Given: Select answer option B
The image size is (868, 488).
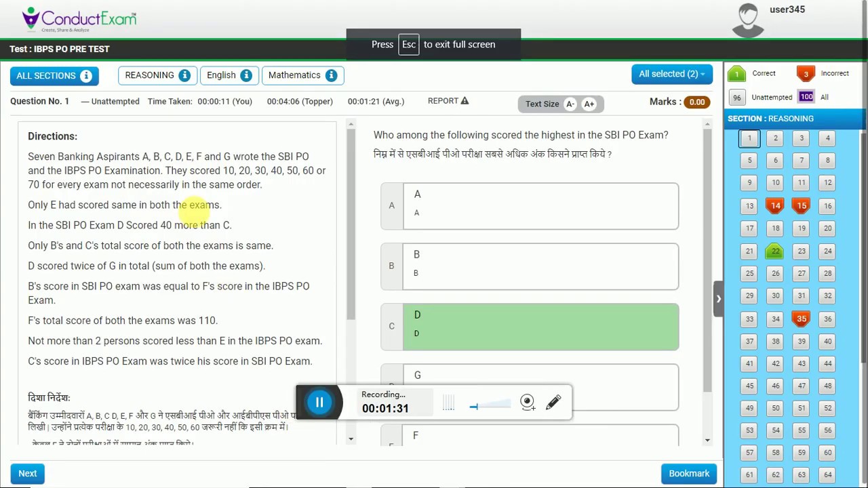Looking at the screenshot, I should [x=530, y=266].
